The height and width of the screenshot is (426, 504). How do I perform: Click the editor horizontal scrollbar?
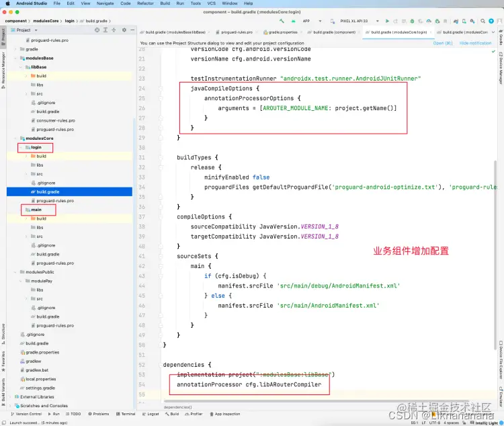click(x=317, y=401)
